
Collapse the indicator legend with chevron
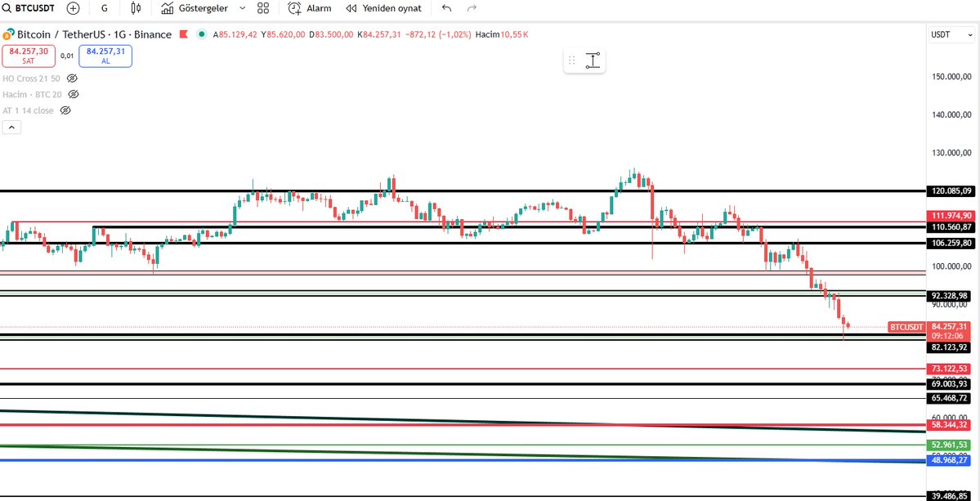[x=11, y=127]
